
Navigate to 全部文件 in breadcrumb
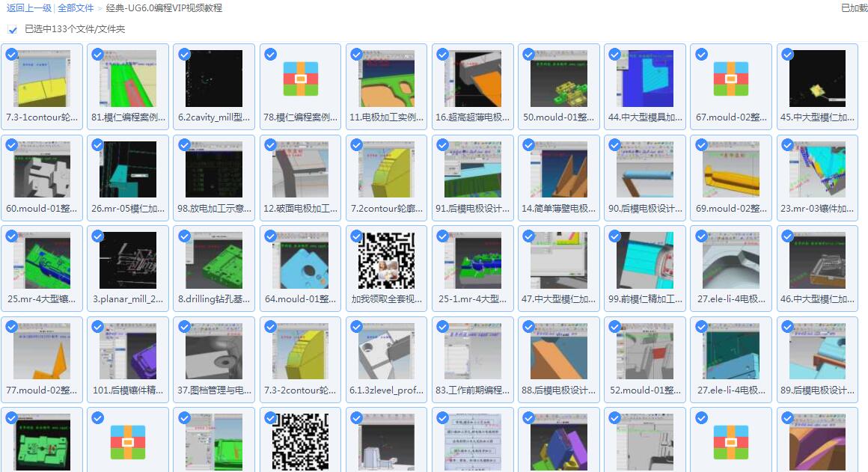pos(76,8)
